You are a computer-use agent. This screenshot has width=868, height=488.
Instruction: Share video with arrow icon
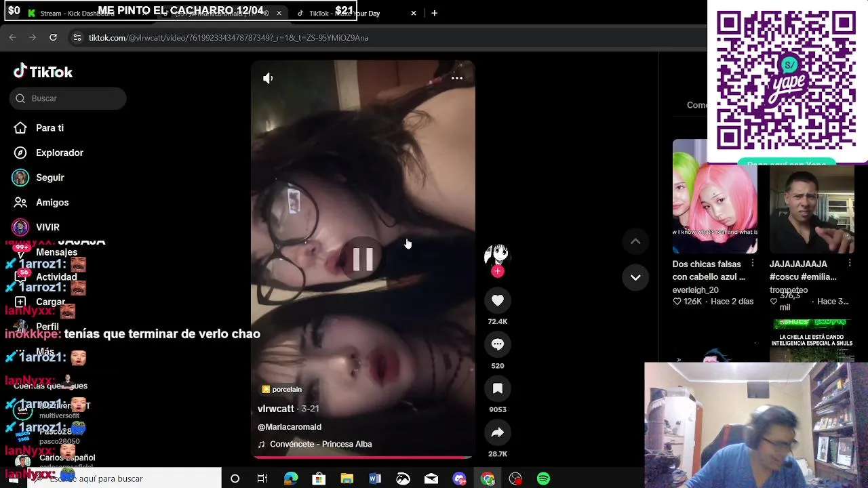pos(498,432)
